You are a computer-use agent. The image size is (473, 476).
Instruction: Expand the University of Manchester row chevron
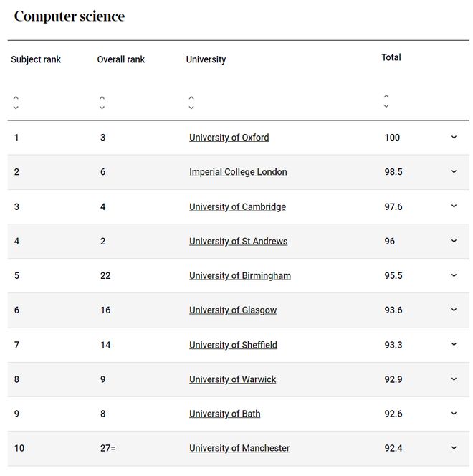point(454,448)
